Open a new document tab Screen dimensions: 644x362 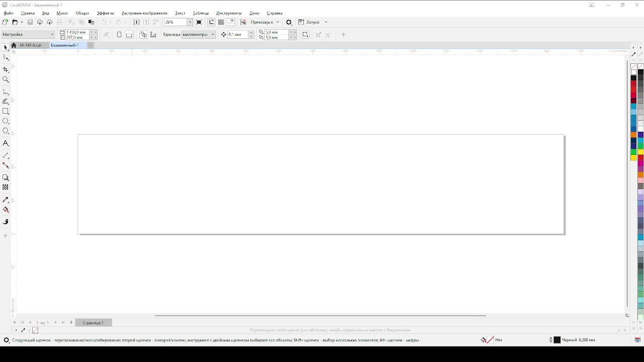pyautogui.click(x=91, y=45)
